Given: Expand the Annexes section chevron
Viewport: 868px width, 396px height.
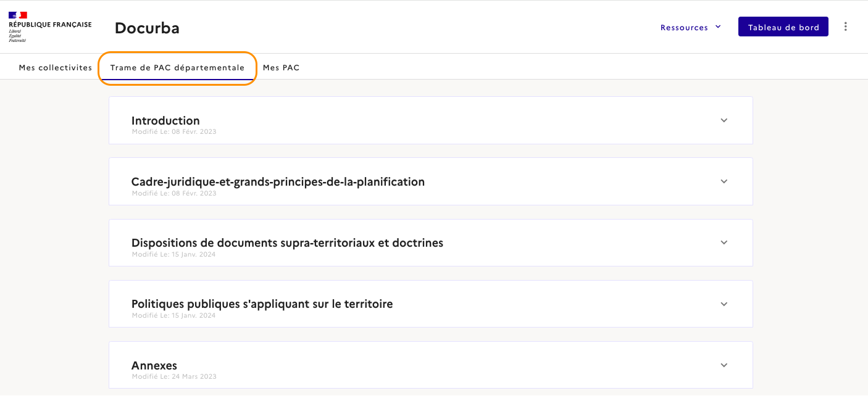Looking at the screenshot, I should tap(724, 365).
